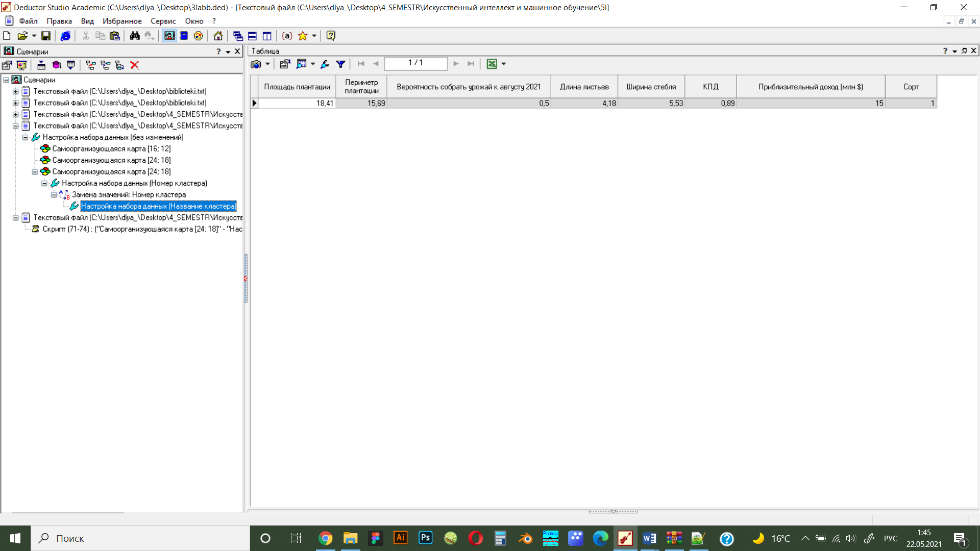Launch the processing wizard graduation-cap icon
Viewport: 980px width, 551px height.
[x=56, y=65]
